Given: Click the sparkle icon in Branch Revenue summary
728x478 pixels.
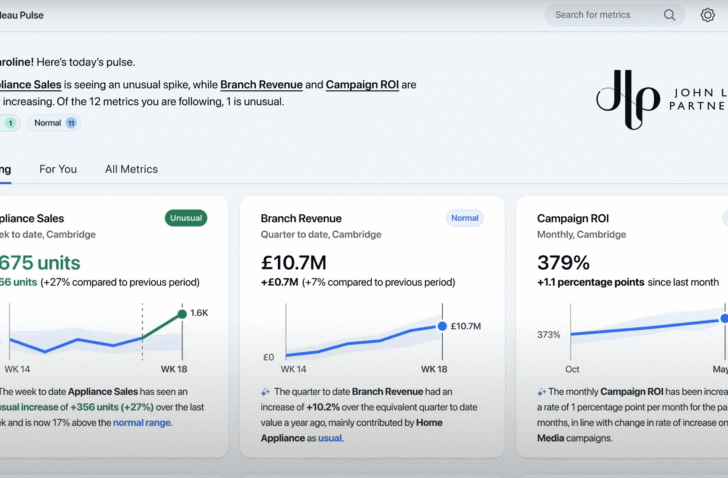Looking at the screenshot, I should click(x=265, y=392).
